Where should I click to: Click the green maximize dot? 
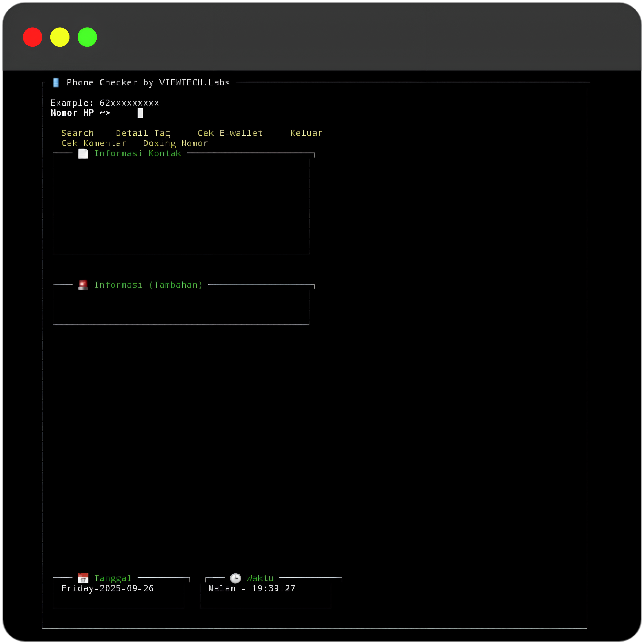(87, 37)
